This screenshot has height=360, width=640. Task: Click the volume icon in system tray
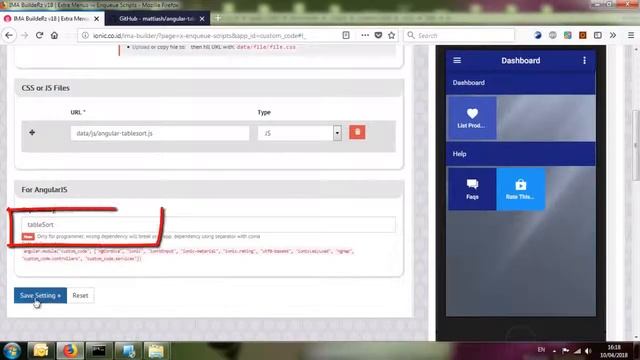pyautogui.click(x=588, y=351)
